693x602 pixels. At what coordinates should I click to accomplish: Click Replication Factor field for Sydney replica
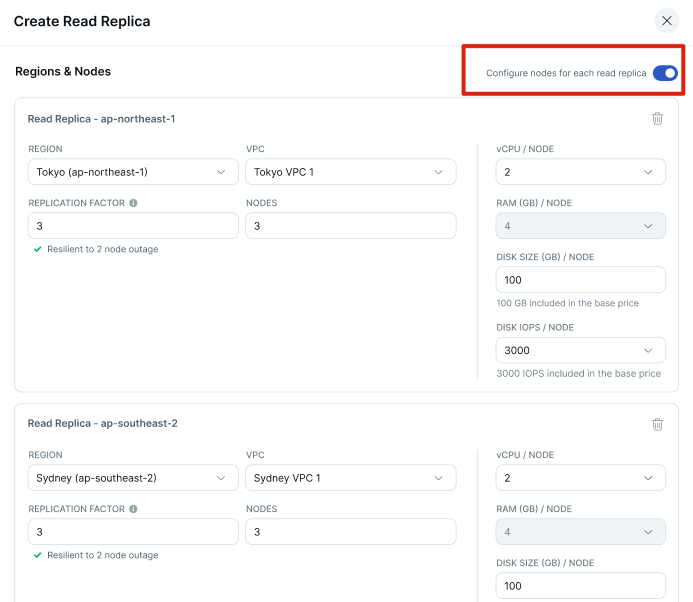[132, 532]
